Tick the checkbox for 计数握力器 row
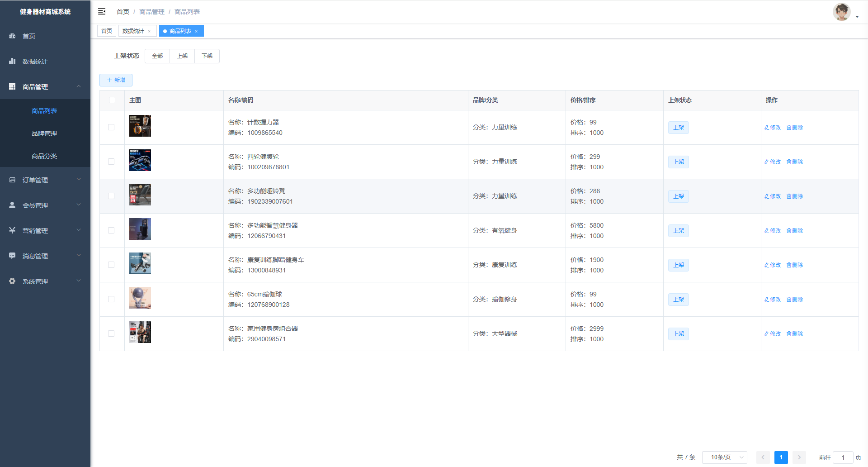The width and height of the screenshot is (868, 467). click(x=111, y=127)
